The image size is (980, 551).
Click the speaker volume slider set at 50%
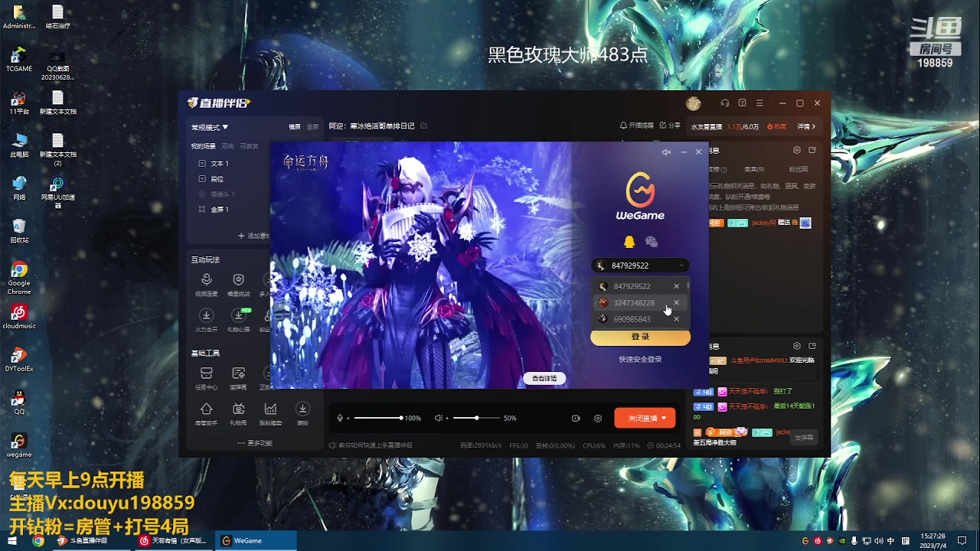[476, 418]
